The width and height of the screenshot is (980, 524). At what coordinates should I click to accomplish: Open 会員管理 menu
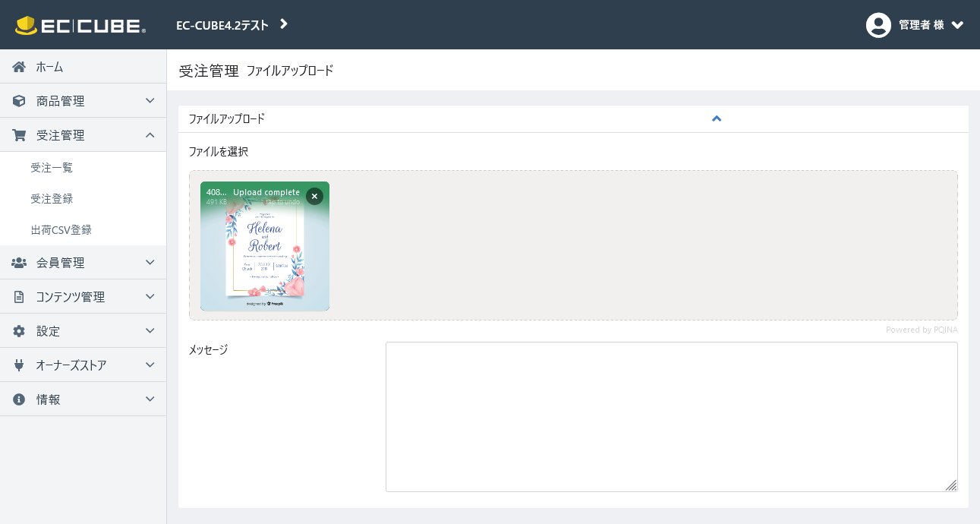click(x=83, y=263)
